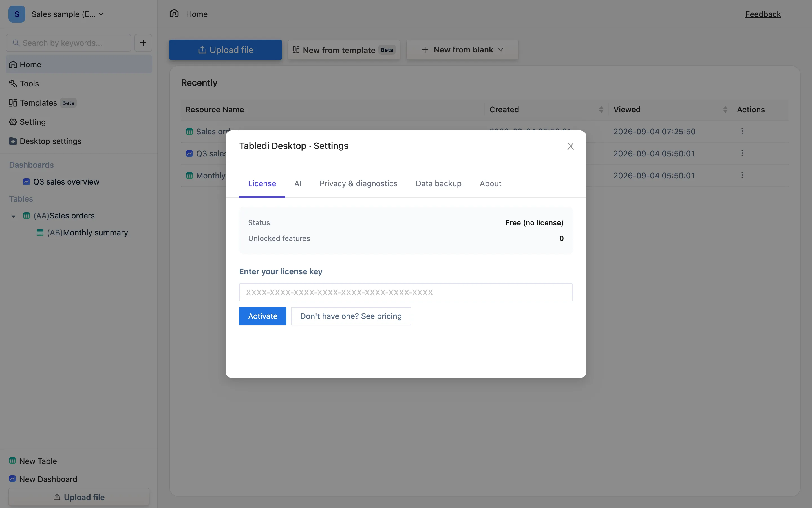812x508 pixels.
Task: Click the Setting gear icon
Action: (13, 122)
